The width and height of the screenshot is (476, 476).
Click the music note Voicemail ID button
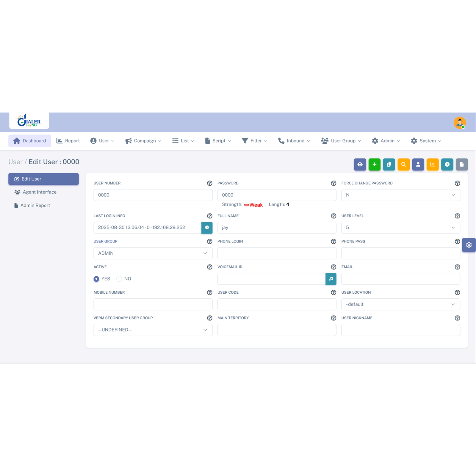click(x=331, y=279)
